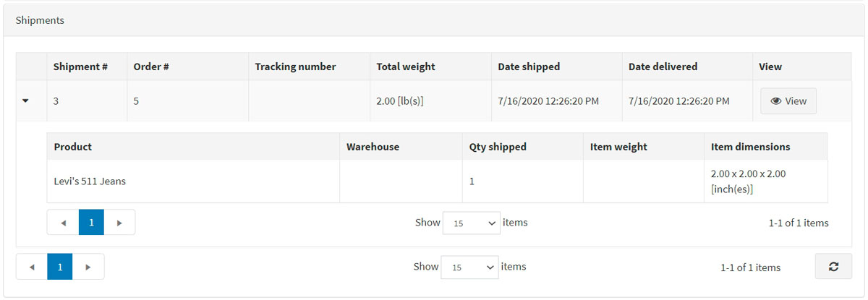Click the View button for shipment 3
The width and height of the screenshot is (868, 300).
click(x=788, y=101)
